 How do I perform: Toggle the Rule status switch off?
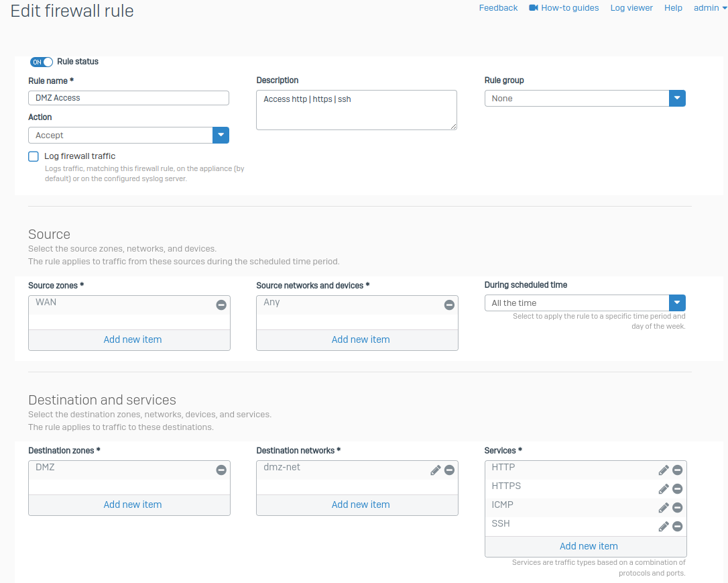pyautogui.click(x=42, y=62)
